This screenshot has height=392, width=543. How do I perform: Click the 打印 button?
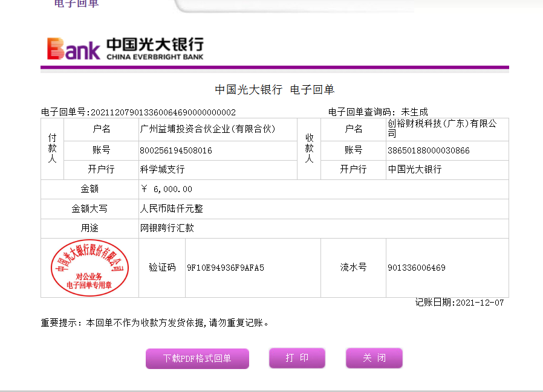pyautogui.click(x=297, y=358)
